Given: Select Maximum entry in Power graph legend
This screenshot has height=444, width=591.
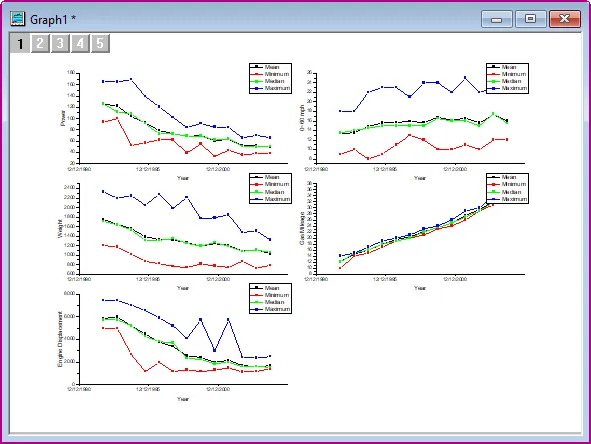Looking at the screenshot, I should pos(270,88).
